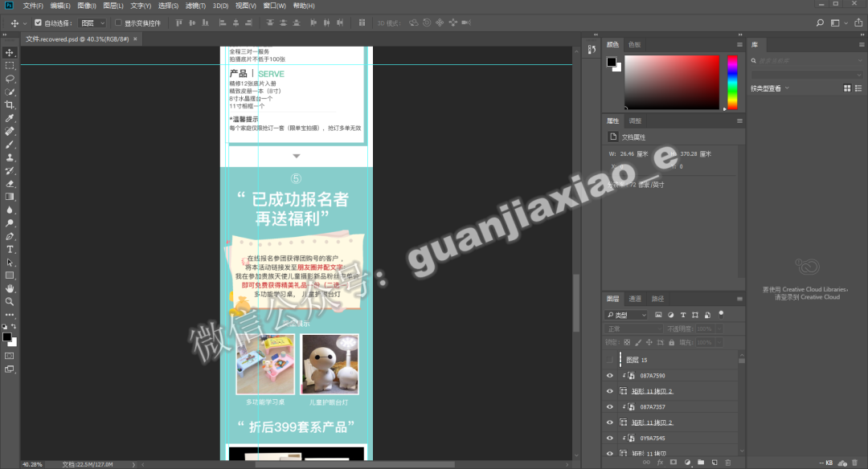Select the Gradient tool

click(x=10, y=197)
